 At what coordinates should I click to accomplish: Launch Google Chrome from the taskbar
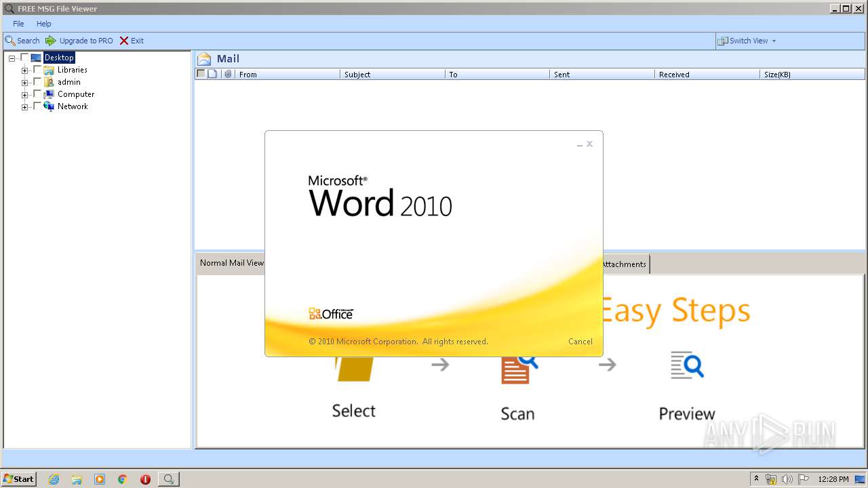coord(123,479)
